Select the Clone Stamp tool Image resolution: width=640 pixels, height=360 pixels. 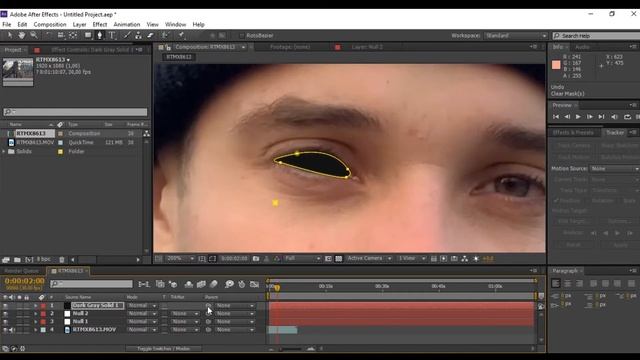click(138, 36)
